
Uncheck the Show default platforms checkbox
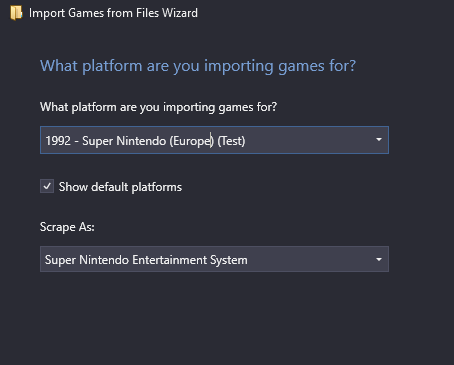coord(47,186)
